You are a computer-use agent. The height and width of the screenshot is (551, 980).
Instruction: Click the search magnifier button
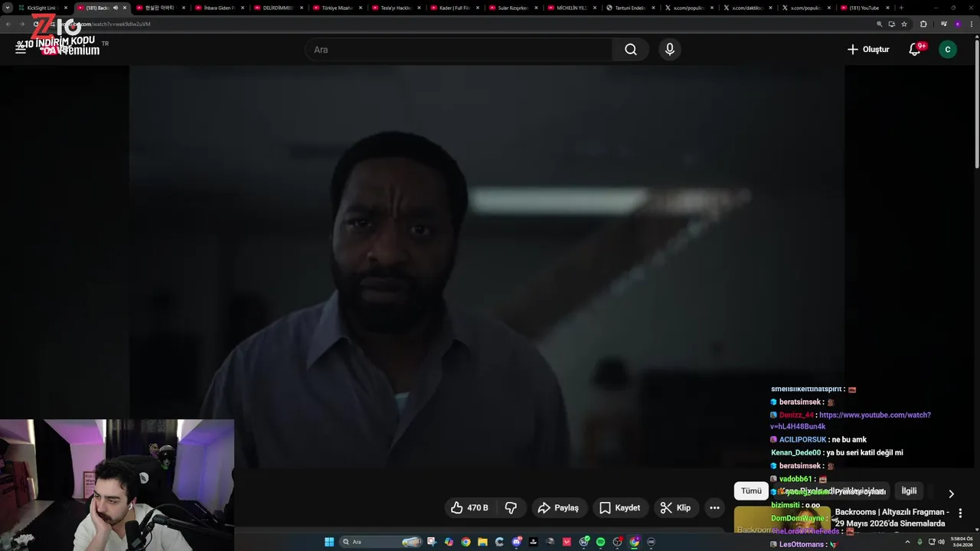tap(630, 50)
